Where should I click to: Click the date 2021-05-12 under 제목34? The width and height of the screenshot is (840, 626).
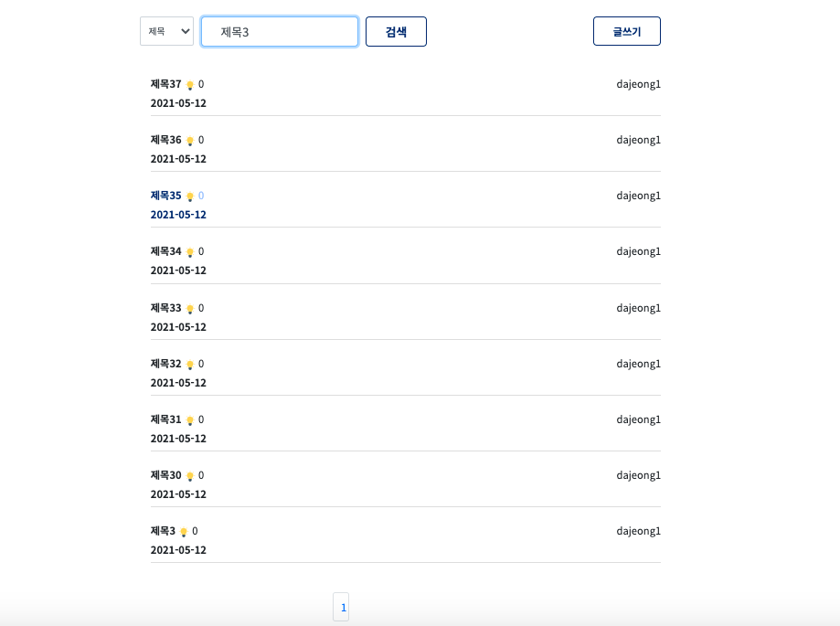[x=178, y=271]
